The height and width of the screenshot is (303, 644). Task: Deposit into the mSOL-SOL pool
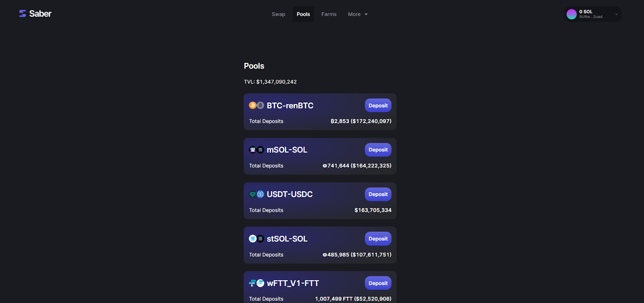coord(378,150)
